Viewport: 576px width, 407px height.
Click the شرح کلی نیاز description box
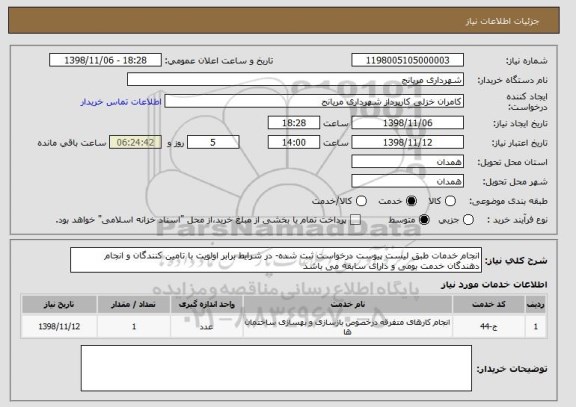coord(276,260)
